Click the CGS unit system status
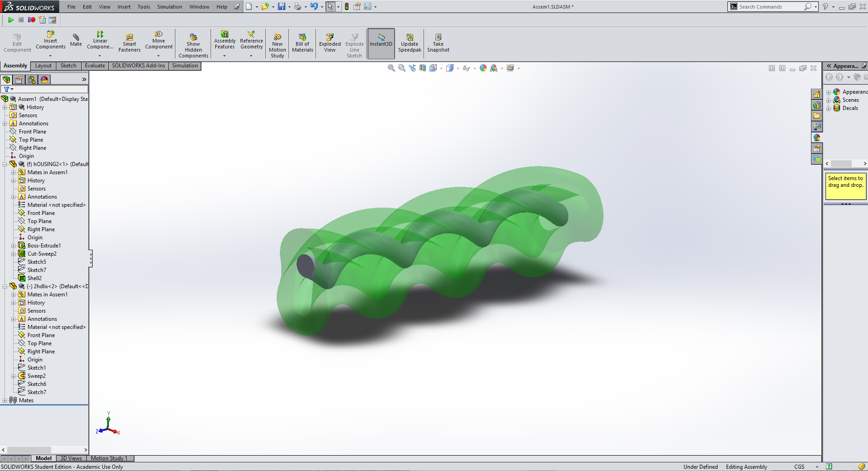This screenshot has width=868, height=471. coord(799,467)
